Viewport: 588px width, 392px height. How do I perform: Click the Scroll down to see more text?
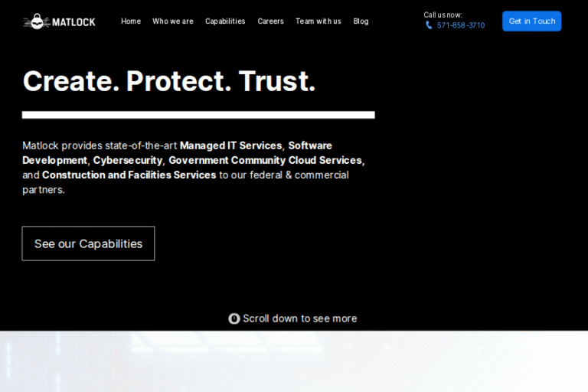click(299, 318)
